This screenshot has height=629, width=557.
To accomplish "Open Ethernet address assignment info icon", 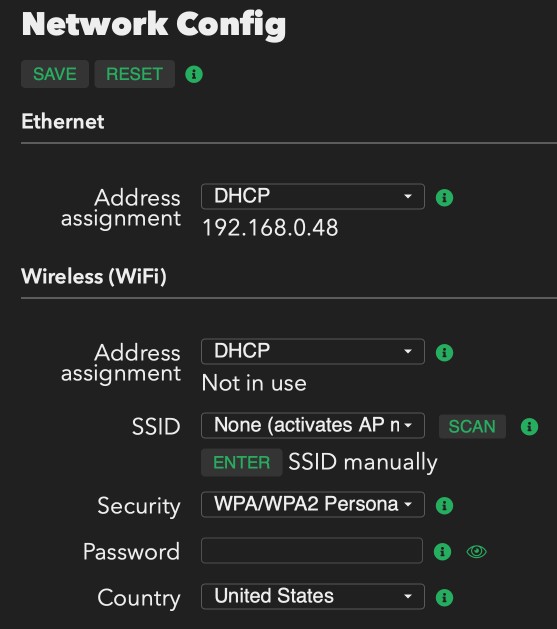I will click(x=444, y=198).
